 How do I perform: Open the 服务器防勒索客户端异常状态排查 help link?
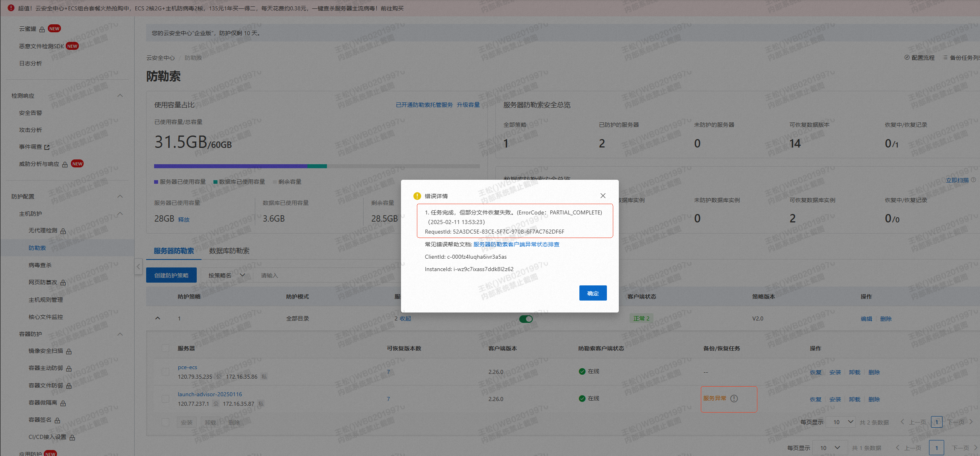point(516,244)
